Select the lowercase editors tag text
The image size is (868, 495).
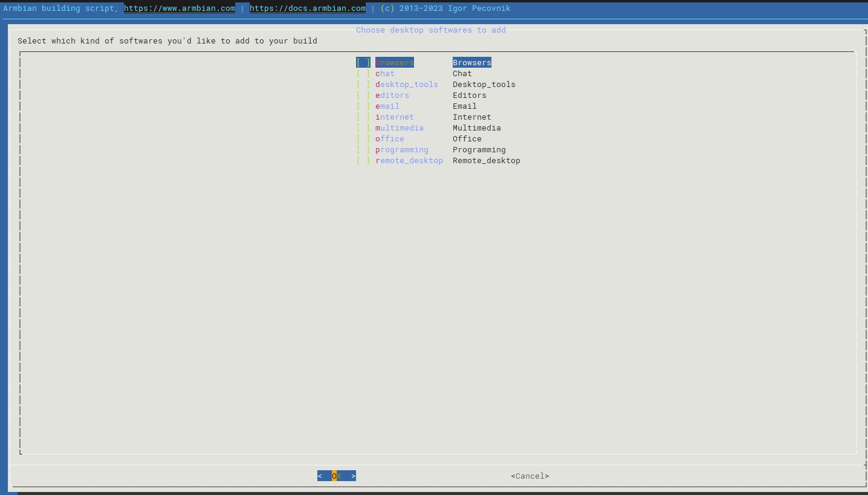[392, 95]
